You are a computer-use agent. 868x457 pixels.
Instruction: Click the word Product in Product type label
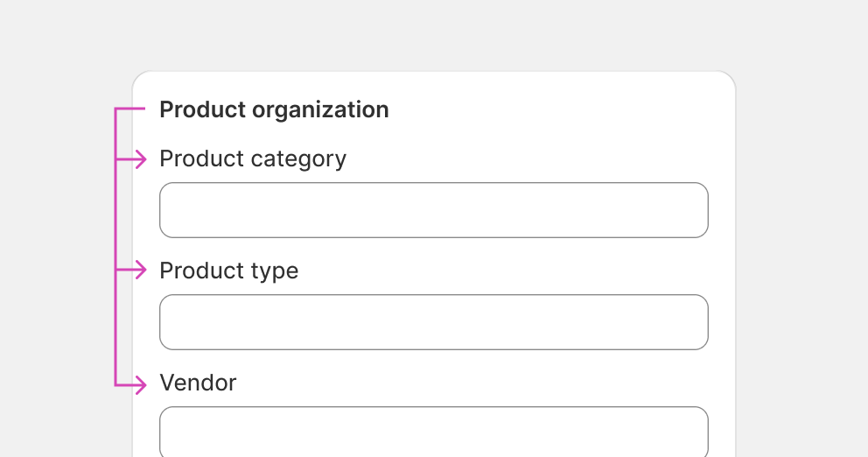(x=202, y=271)
